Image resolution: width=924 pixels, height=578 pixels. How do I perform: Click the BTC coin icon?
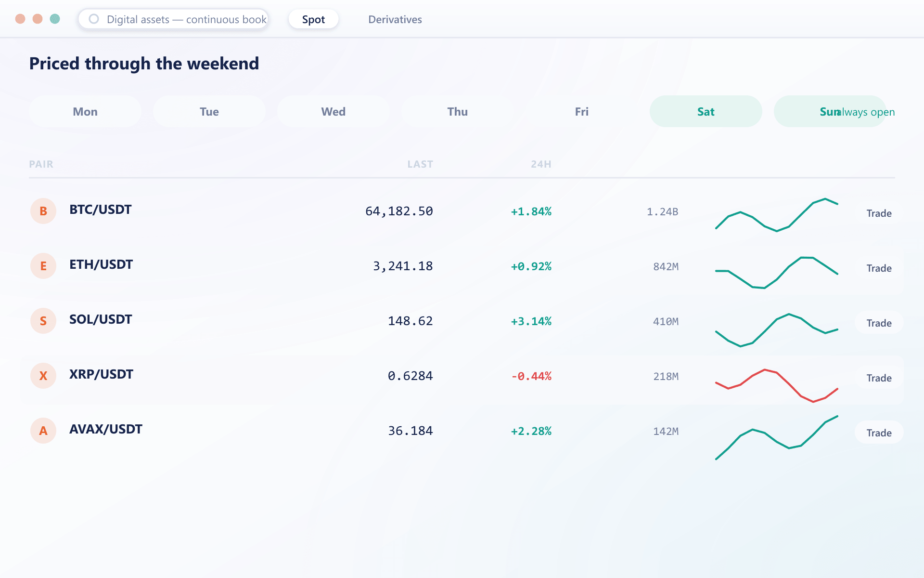(x=43, y=211)
